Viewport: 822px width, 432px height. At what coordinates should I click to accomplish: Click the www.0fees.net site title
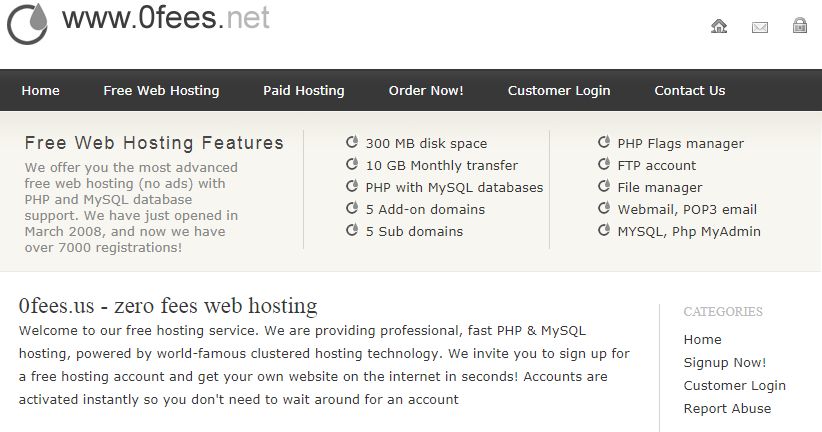click(x=166, y=18)
